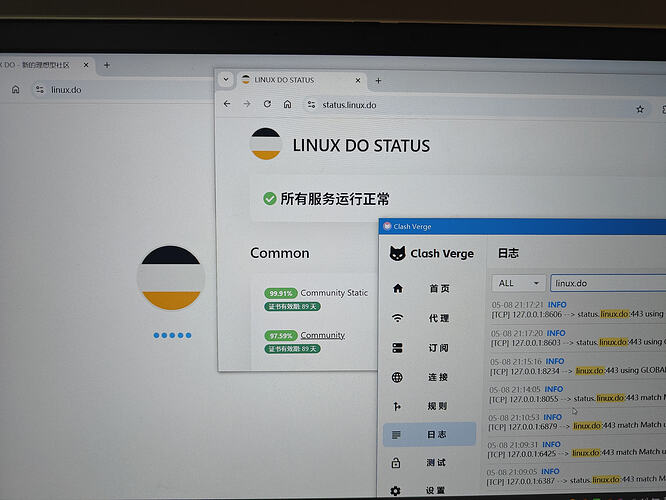The image size is (666, 500).
Task: Click the 日志 page heading in Clash Verge
Action: pos(508,253)
